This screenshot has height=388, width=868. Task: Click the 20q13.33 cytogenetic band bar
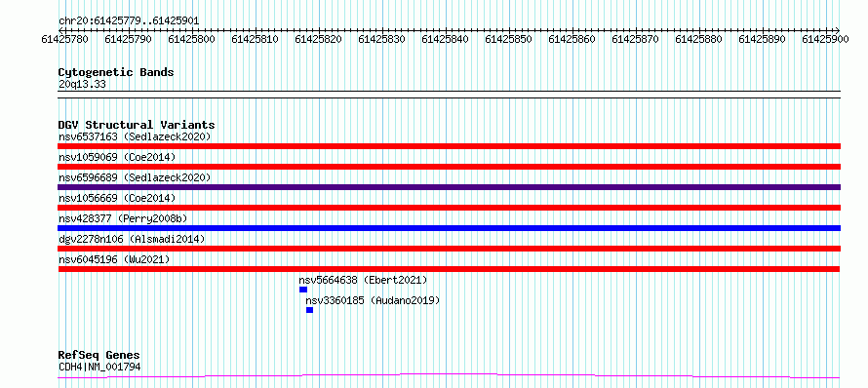449,95
